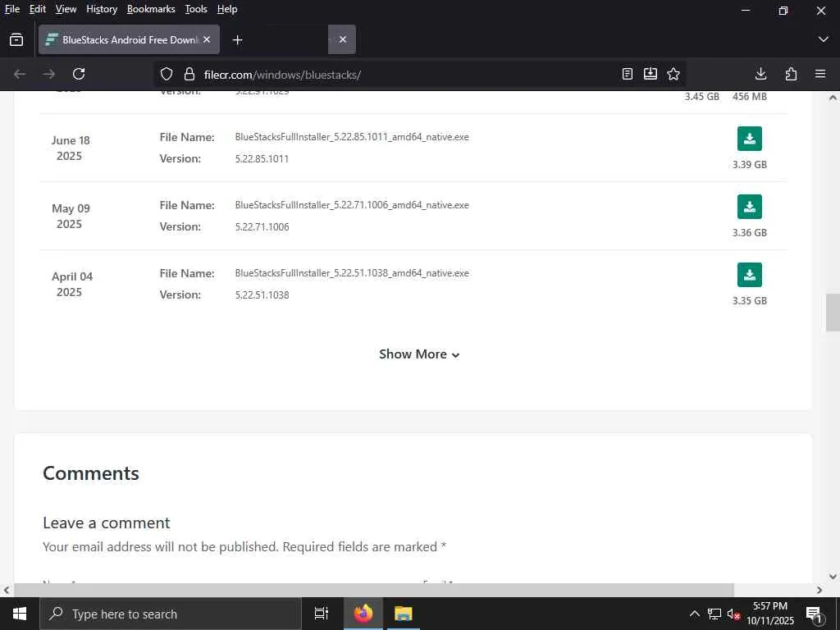The width and height of the screenshot is (840, 630).
Task: List all tabs dropdown arrow
Action: point(824,39)
